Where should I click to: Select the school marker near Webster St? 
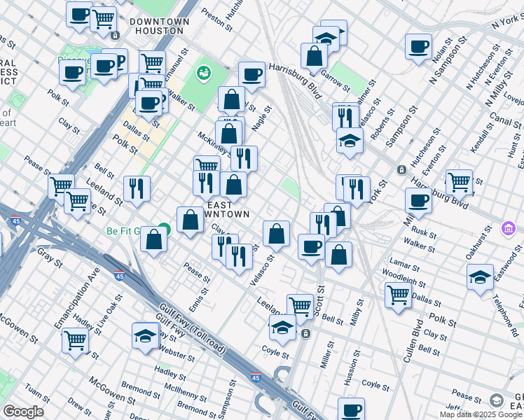(146, 337)
